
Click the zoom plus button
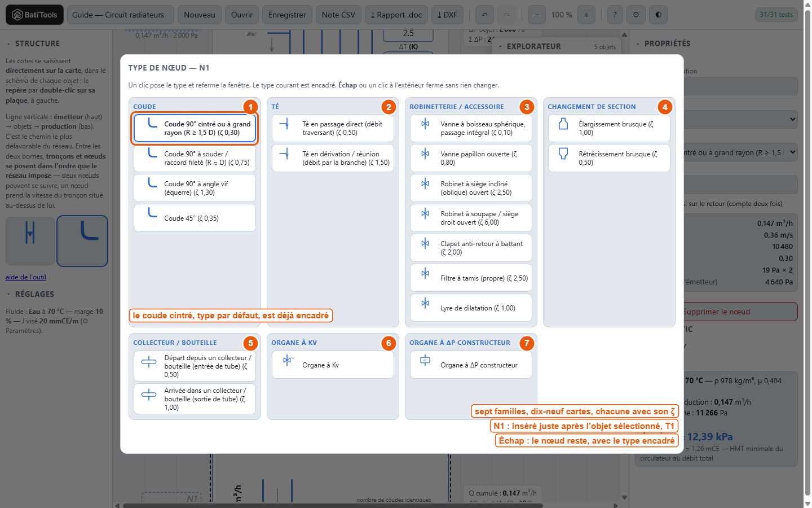coord(586,15)
